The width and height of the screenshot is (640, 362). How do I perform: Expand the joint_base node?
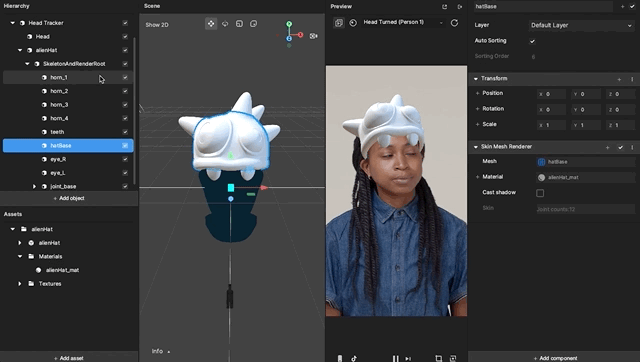point(34,187)
